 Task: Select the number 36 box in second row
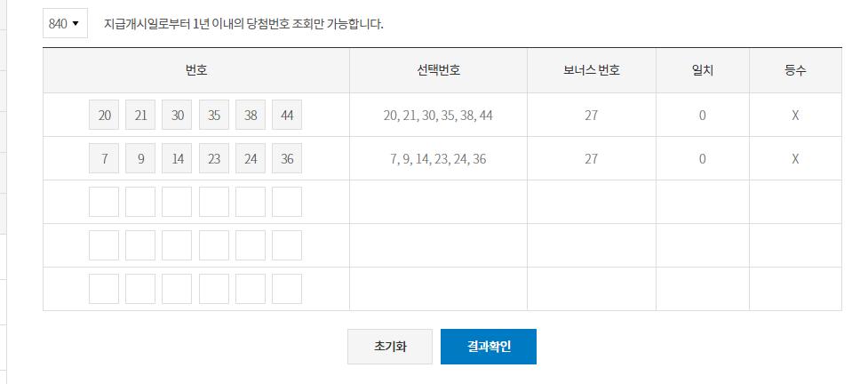(x=287, y=159)
